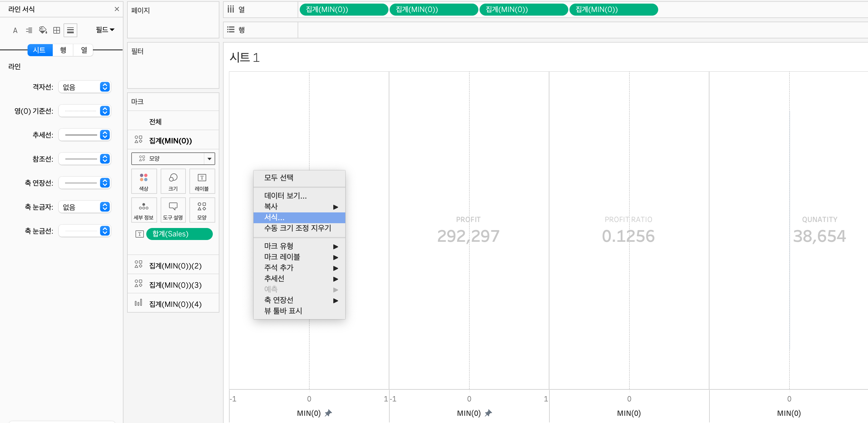Screen dimensions: 868x423
Task: Close the 라인 서식 pane
Action: [117, 9]
